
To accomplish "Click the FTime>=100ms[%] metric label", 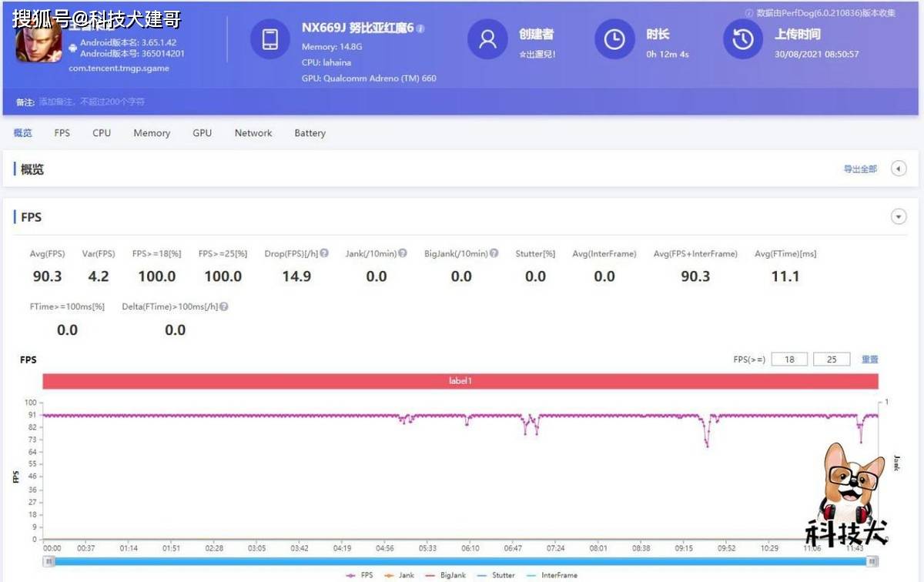I will tap(67, 306).
